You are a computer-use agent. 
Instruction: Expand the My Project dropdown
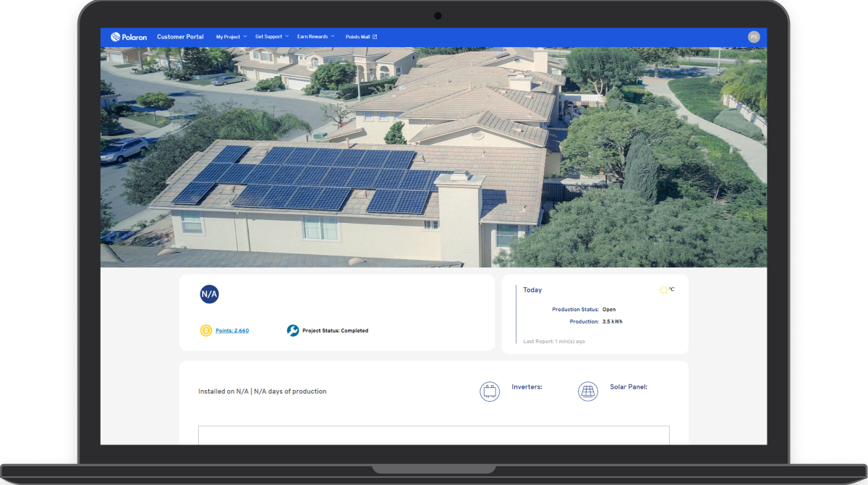point(231,37)
